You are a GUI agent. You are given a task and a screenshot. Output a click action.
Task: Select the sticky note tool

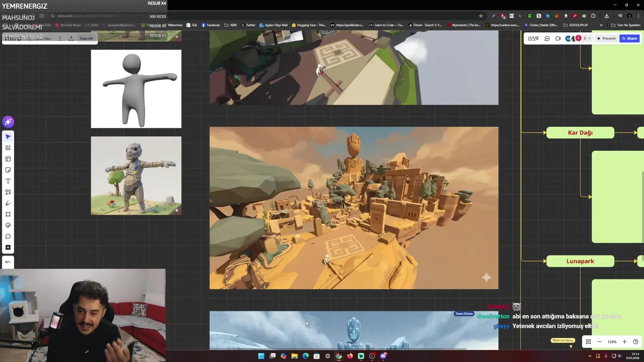(8, 170)
